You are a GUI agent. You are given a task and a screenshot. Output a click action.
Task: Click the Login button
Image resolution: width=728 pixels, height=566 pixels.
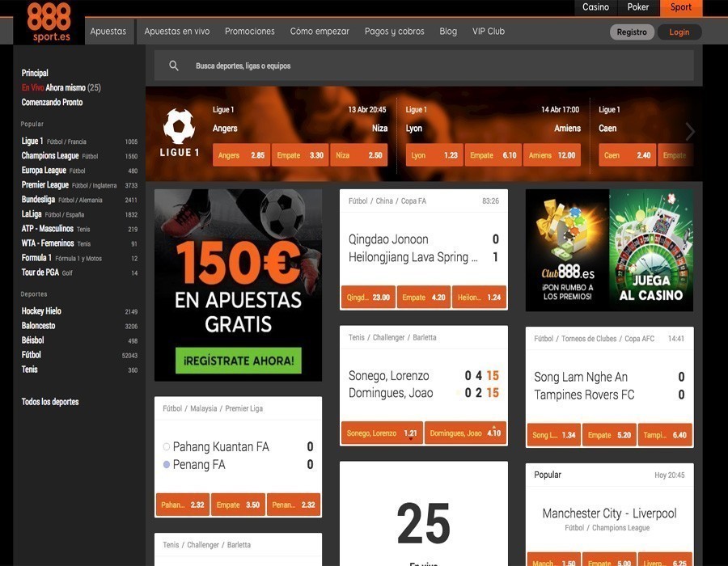679,32
